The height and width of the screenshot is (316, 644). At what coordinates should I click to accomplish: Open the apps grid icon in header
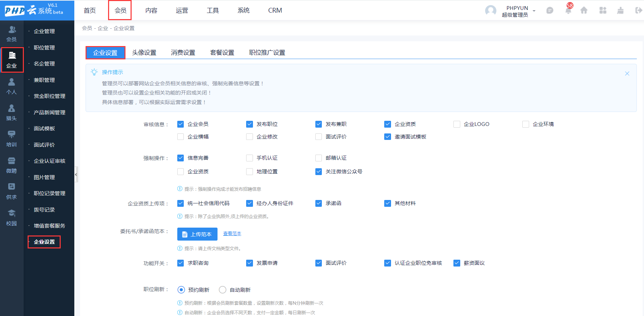point(603,11)
